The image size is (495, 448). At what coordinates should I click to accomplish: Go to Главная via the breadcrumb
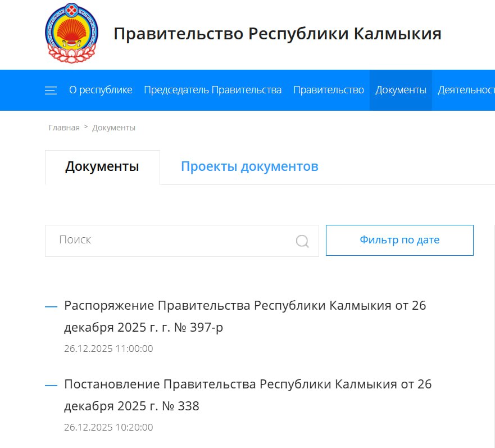coord(64,128)
